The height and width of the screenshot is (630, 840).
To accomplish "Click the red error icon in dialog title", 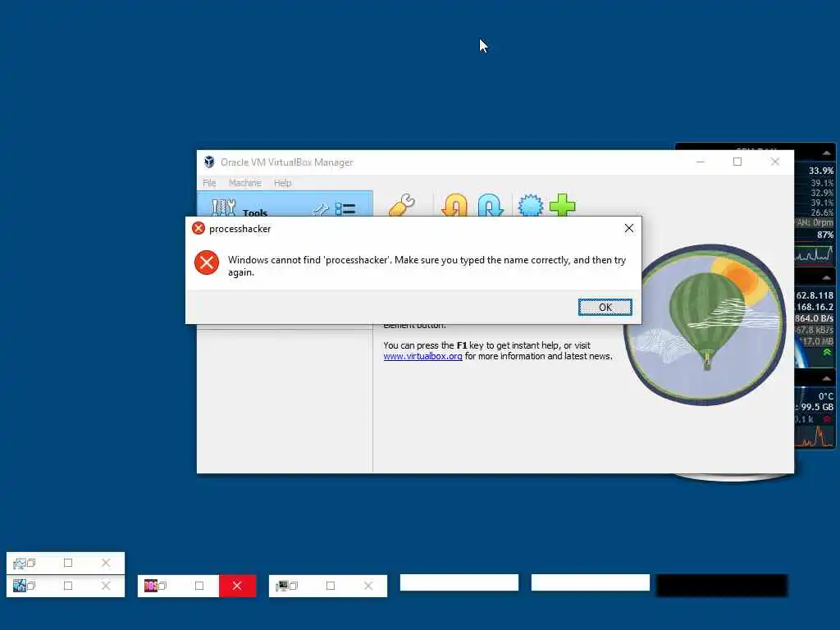I will click(199, 228).
